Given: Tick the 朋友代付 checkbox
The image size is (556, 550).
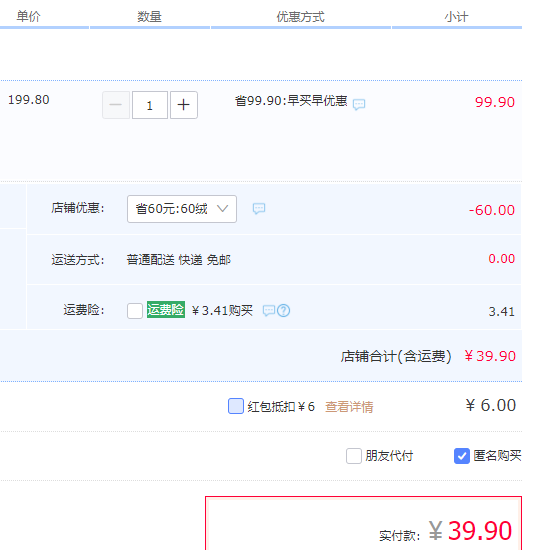Looking at the screenshot, I should [x=354, y=456].
